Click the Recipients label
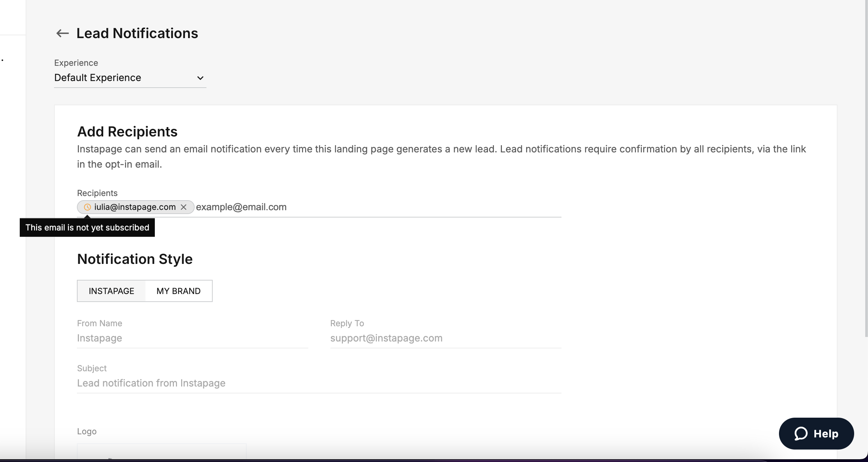The width and height of the screenshot is (868, 462). click(x=97, y=193)
